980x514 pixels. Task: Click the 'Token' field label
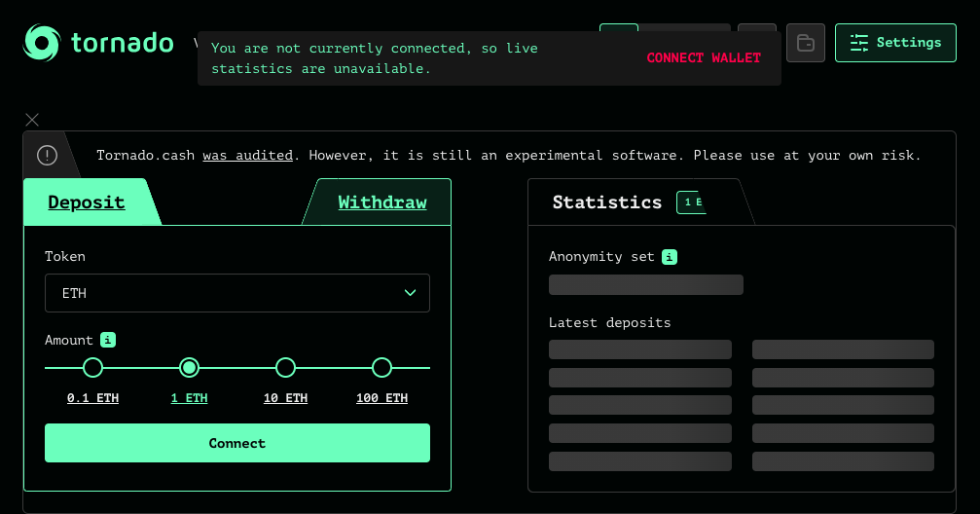coord(65,256)
